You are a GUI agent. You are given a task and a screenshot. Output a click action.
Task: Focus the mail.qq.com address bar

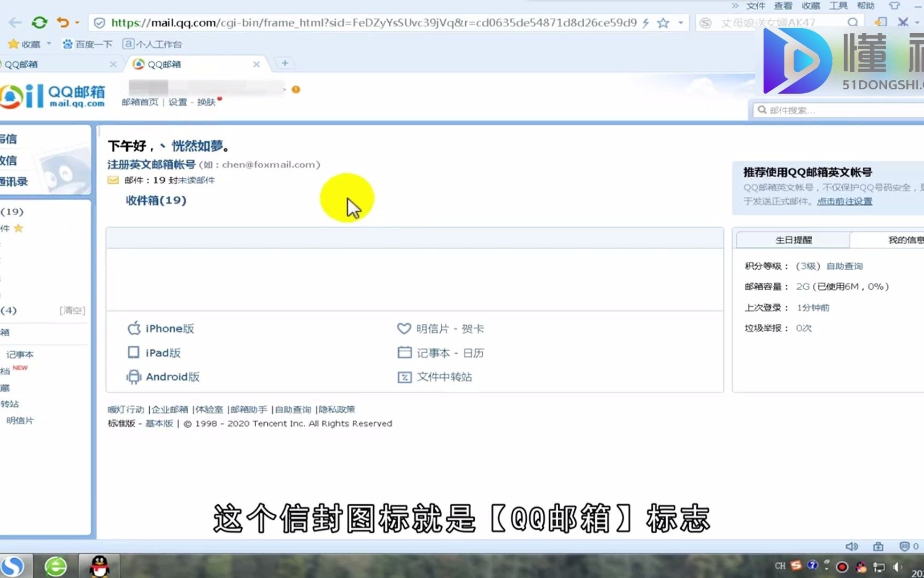(374, 22)
